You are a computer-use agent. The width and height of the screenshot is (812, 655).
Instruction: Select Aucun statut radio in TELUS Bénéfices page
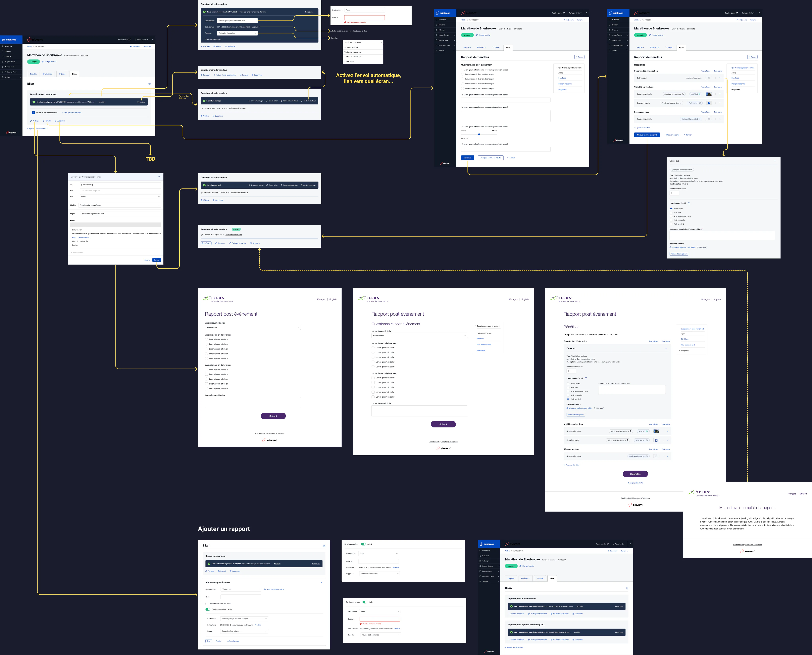point(568,384)
